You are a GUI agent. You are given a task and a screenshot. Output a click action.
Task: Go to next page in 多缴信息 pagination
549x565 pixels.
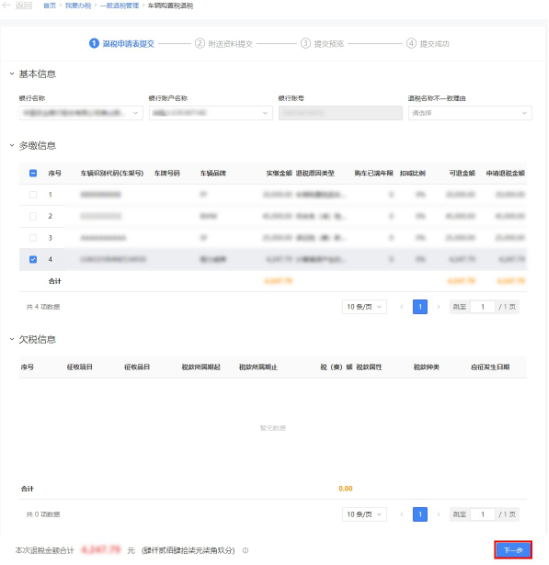pos(438,307)
